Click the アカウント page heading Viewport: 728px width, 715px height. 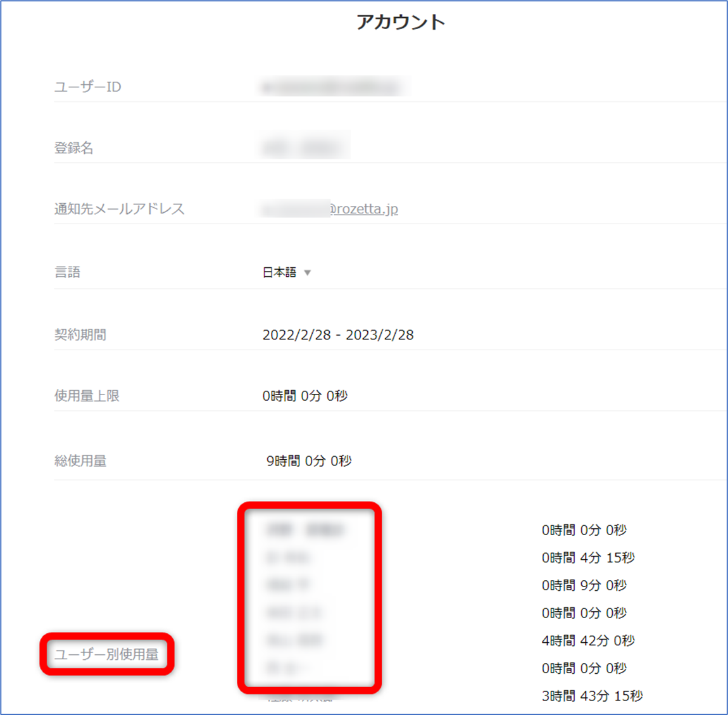click(401, 22)
